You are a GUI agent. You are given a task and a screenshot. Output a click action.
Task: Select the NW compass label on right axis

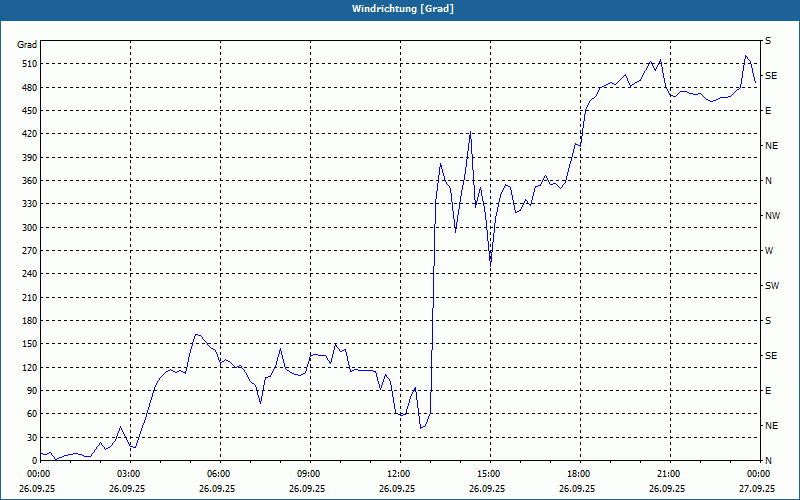pyautogui.click(x=772, y=216)
